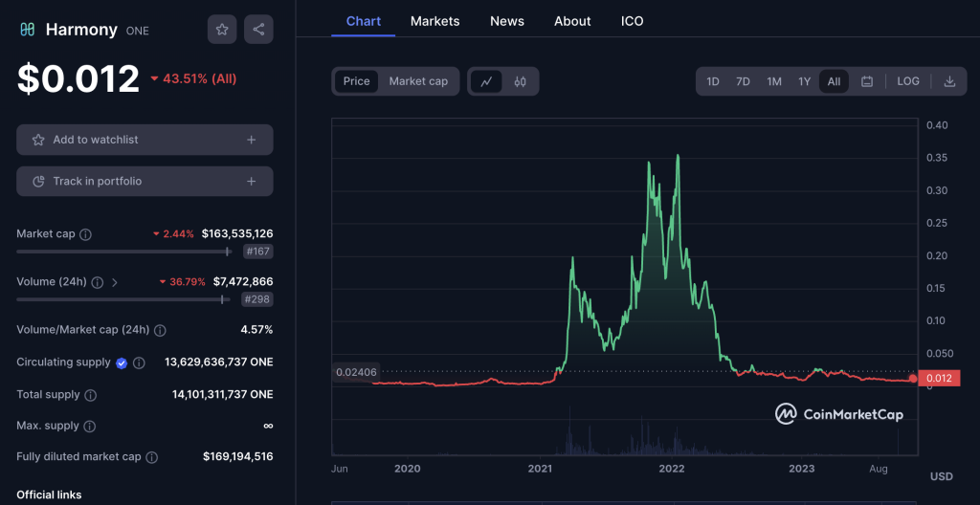Click the Volume rank slider bar
Image resolution: width=980 pixels, height=505 pixels.
click(x=123, y=299)
